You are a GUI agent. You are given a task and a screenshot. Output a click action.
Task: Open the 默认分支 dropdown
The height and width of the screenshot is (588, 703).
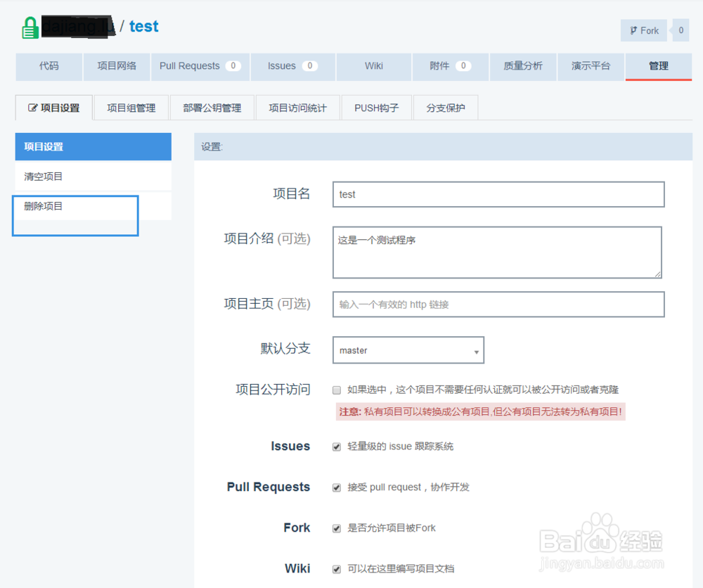point(408,350)
